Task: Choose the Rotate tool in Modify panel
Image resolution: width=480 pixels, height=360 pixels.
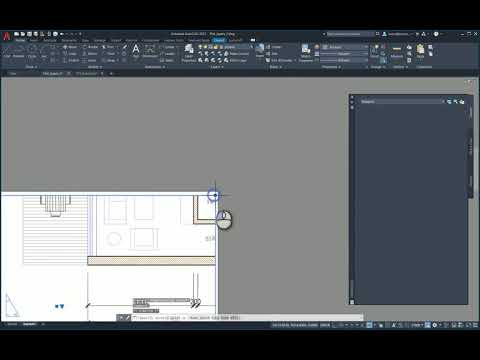Action: [x=90, y=47]
